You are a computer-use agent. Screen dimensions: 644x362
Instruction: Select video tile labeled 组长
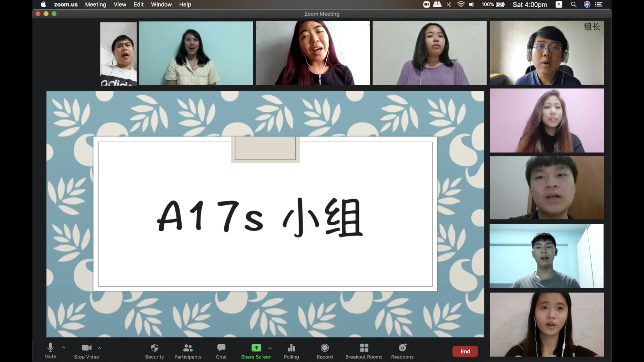[547, 53]
